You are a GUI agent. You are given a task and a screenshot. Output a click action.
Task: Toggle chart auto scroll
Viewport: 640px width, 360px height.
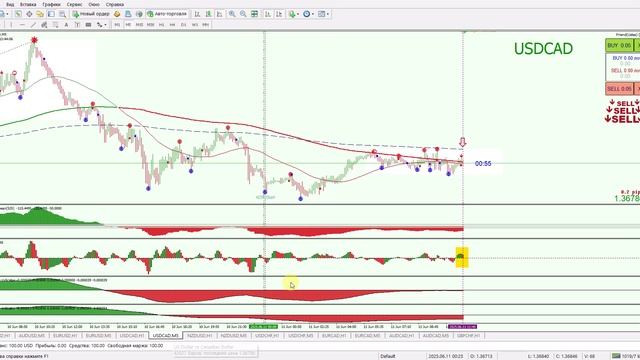click(268, 14)
